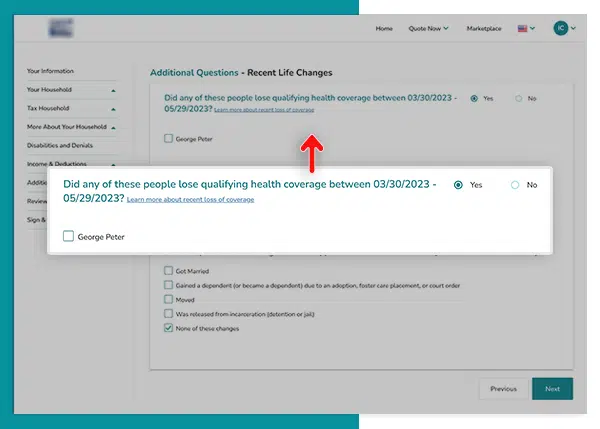Viewport: 600px width, 429px height.
Task: Open the Your Household sidebar section
Action: coord(49,90)
